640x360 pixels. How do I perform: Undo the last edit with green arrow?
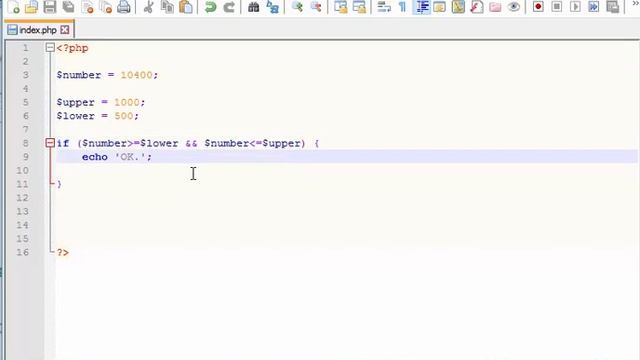[210, 7]
